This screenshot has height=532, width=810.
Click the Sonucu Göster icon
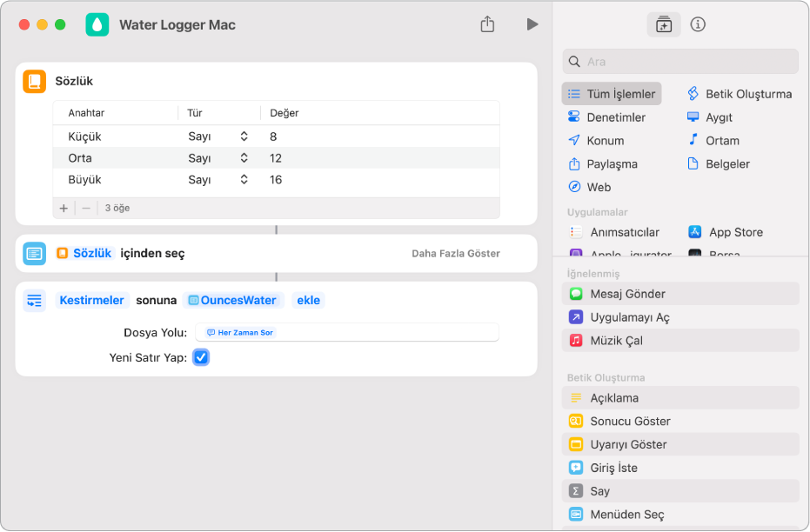[x=575, y=421]
